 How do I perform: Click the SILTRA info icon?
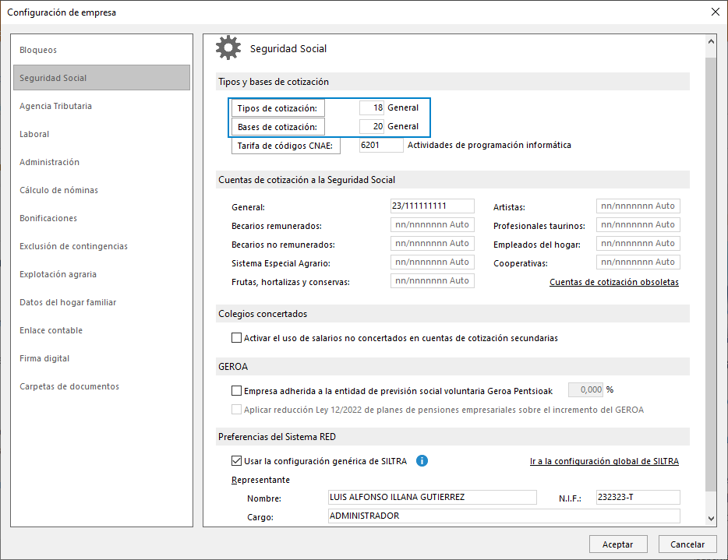point(422,461)
